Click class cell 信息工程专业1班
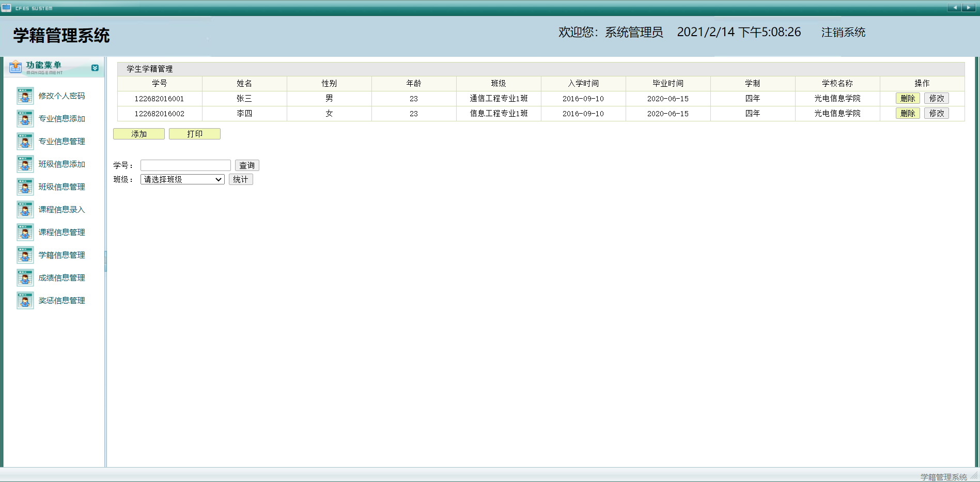Image resolution: width=980 pixels, height=482 pixels. 499,113
